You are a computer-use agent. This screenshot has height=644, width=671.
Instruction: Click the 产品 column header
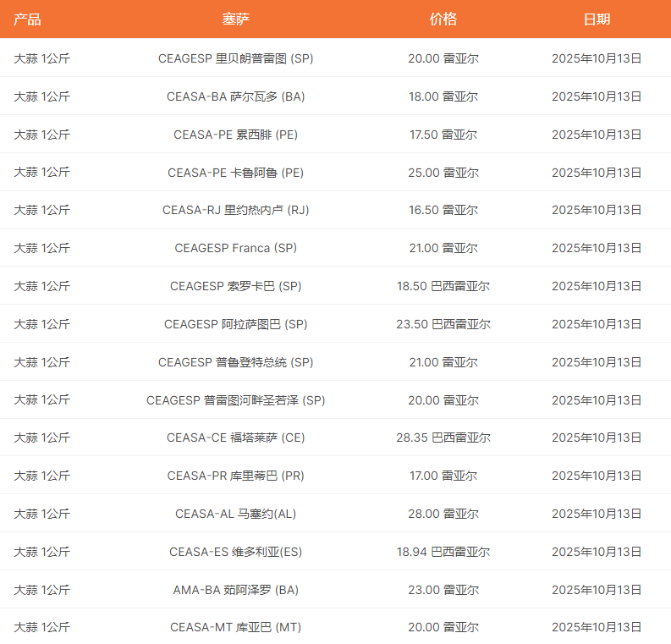(x=27, y=19)
